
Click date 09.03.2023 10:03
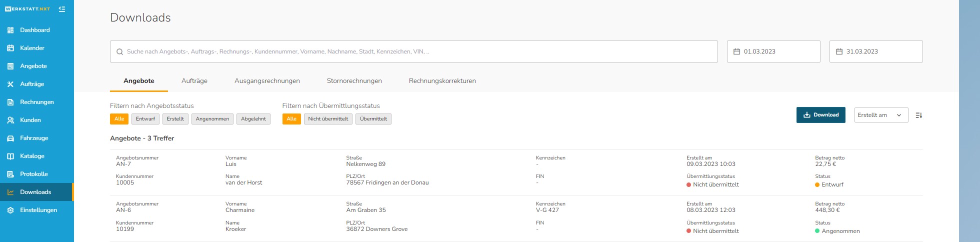[711, 164]
